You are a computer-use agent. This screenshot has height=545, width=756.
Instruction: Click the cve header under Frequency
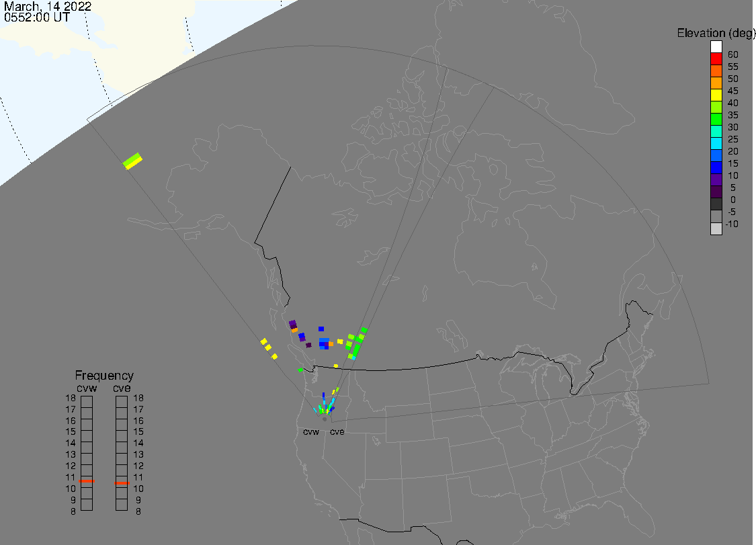pos(122,388)
